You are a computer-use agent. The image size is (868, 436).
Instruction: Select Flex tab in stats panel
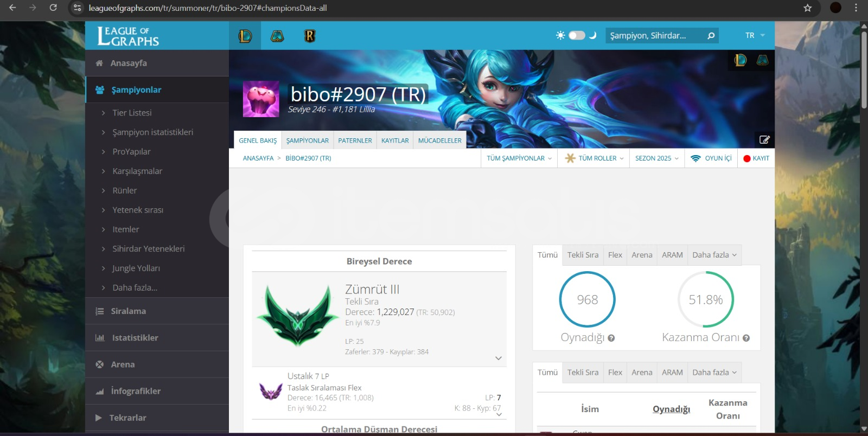pos(615,255)
